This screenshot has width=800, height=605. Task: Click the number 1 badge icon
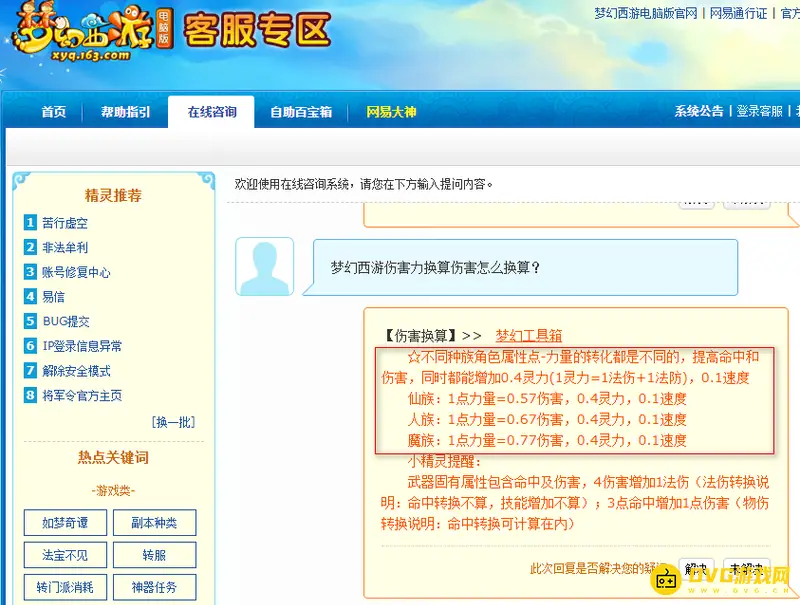[x=30, y=222]
